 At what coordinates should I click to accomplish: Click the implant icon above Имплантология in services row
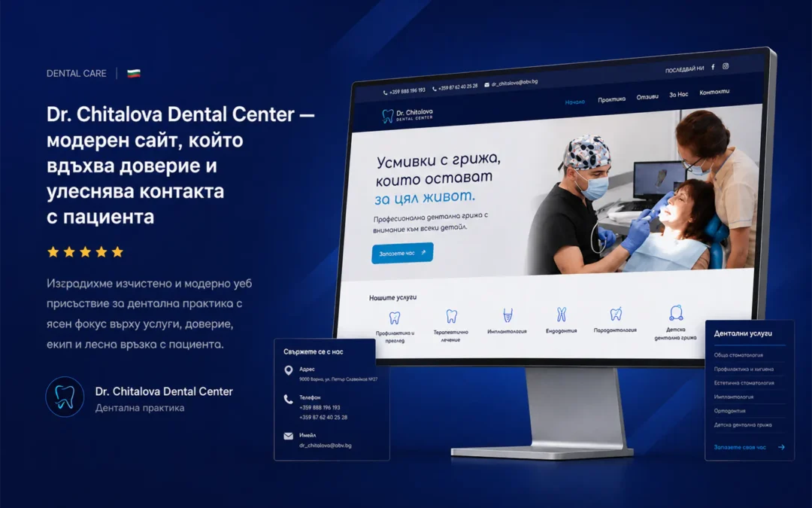[x=507, y=315]
